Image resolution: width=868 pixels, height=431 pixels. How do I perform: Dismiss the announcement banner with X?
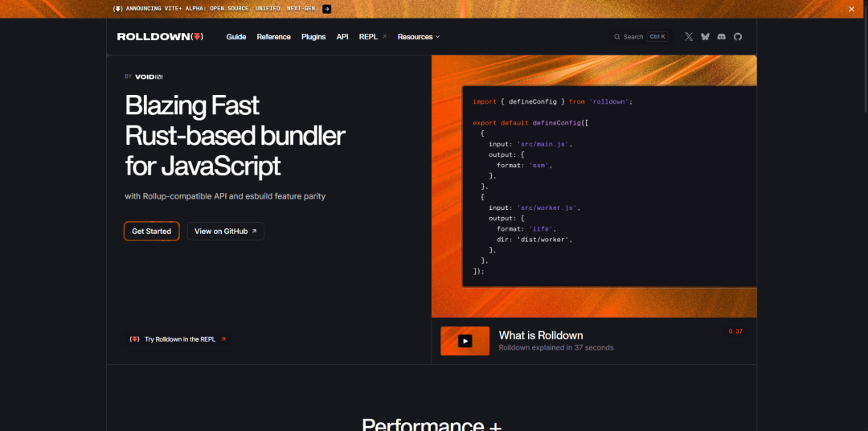851,9
